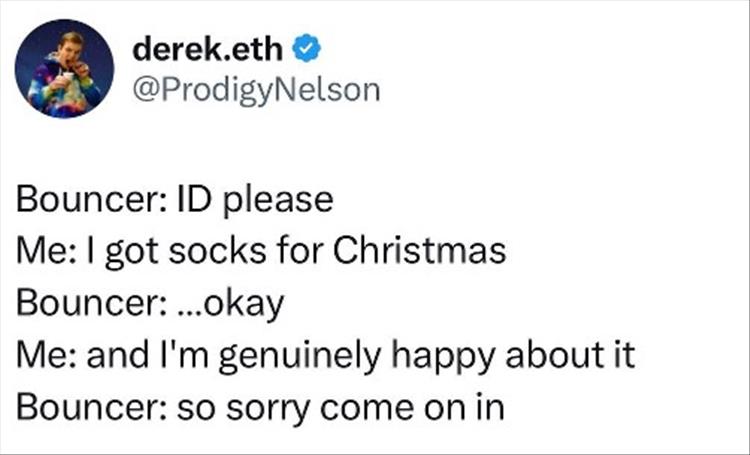Click the "genuinely happy about it" line
Image resolution: width=750 pixels, height=455 pixels.
[325, 354]
